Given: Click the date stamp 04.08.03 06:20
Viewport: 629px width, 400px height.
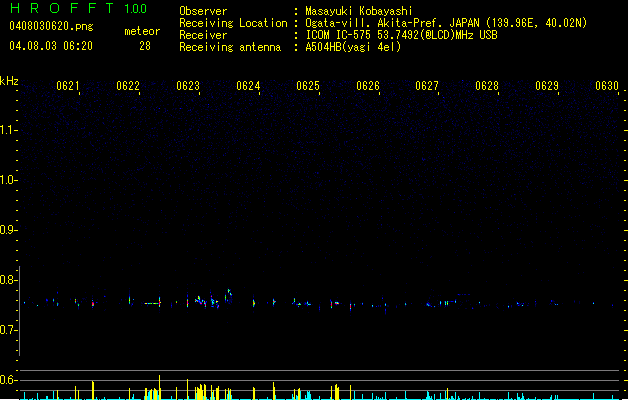Looking at the screenshot, I should pos(51,46).
